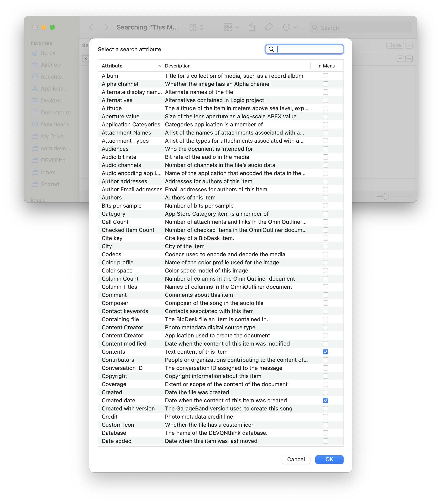
Task: Toggle Attribute column sort order arrow
Action: tap(159, 66)
